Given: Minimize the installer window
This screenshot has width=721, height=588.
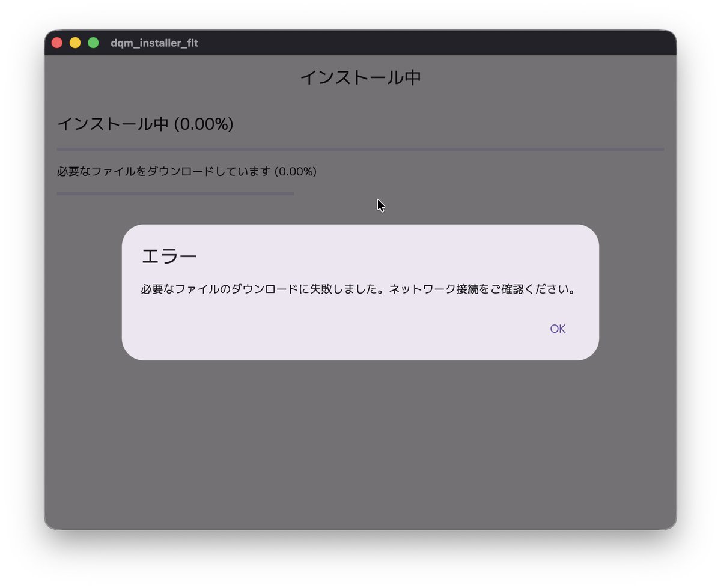Looking at the screenshot, I should tap(75, 43).
